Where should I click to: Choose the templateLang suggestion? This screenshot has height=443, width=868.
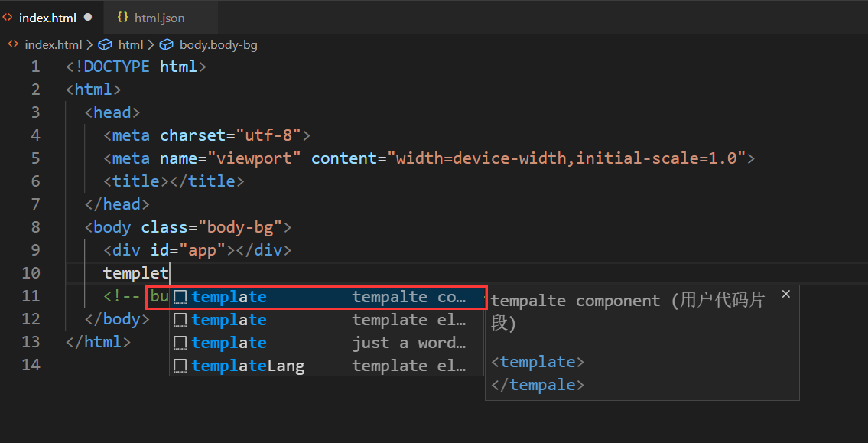click(x=327, y=366)
